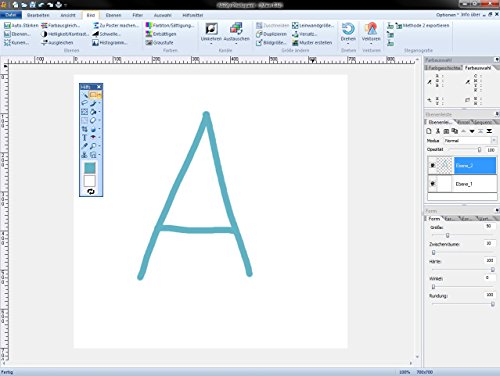500x376 pixels.
Task: Select the Zoom magnifier tool
Action: 93,146
